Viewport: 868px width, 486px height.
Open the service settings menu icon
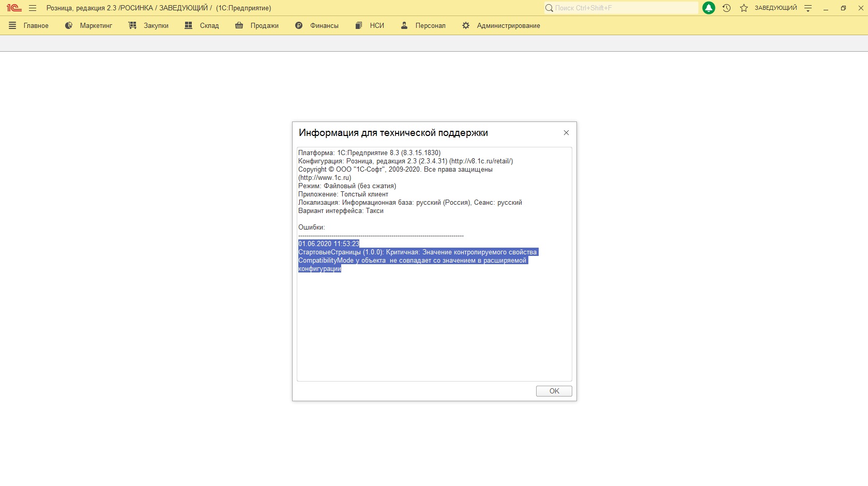808,8
